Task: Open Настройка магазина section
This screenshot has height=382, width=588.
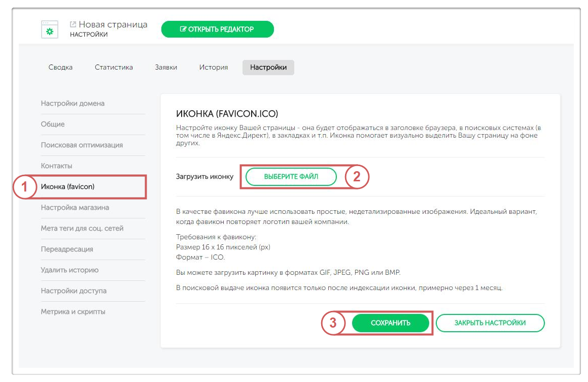Action: tap(75, 207)
